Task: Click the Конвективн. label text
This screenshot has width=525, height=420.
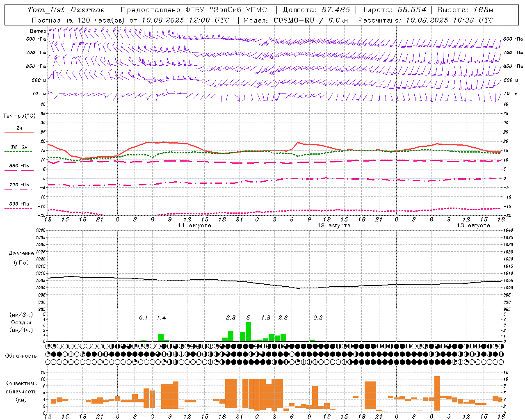Action: pos(21,383)
